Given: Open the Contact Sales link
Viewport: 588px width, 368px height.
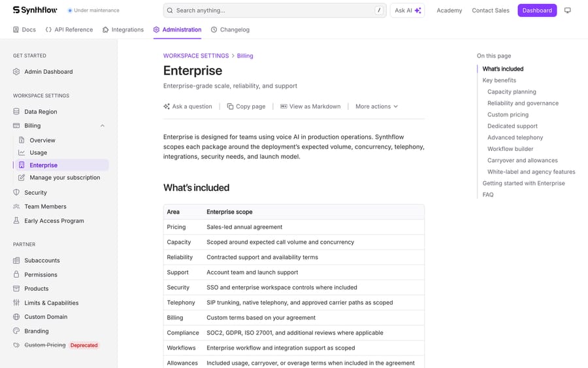Looking at the screenshot, I should (x=491, y=10).
